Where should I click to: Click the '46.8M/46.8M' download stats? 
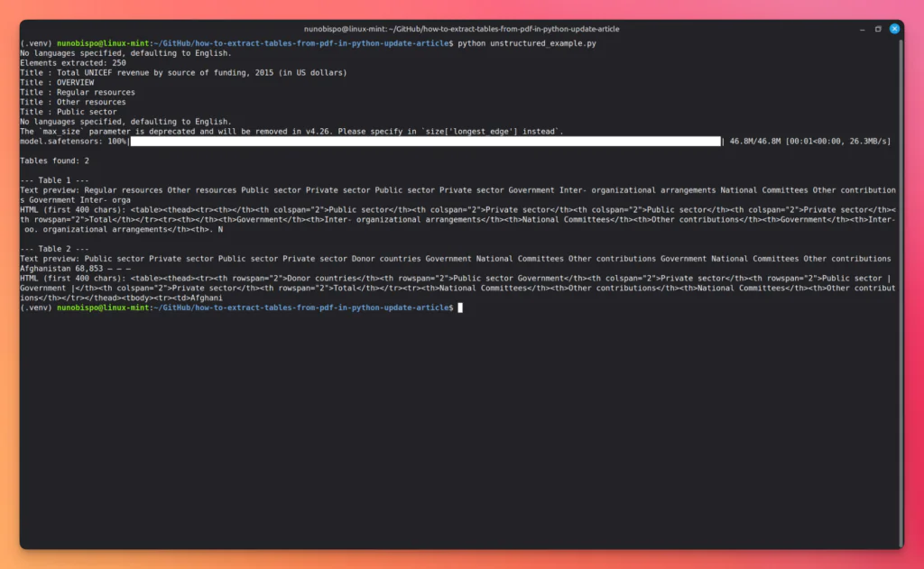click(755, 142)
